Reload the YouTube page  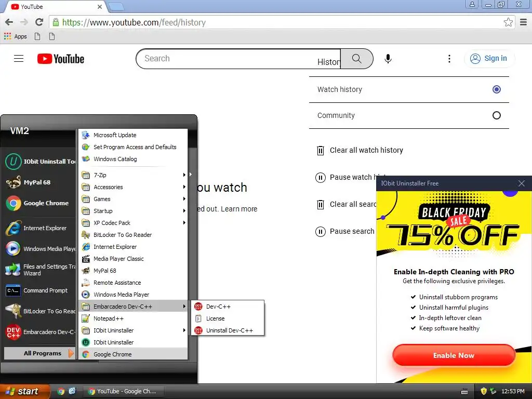(x=39, y=22)
